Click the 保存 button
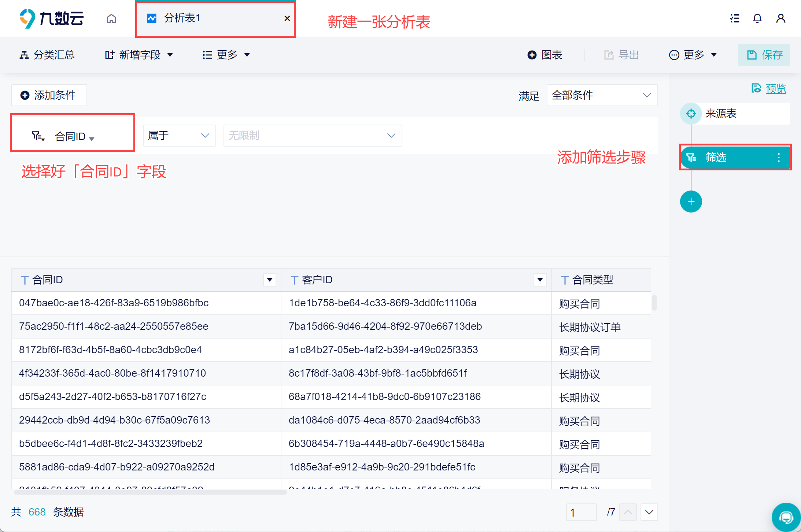 coord(764,55)
